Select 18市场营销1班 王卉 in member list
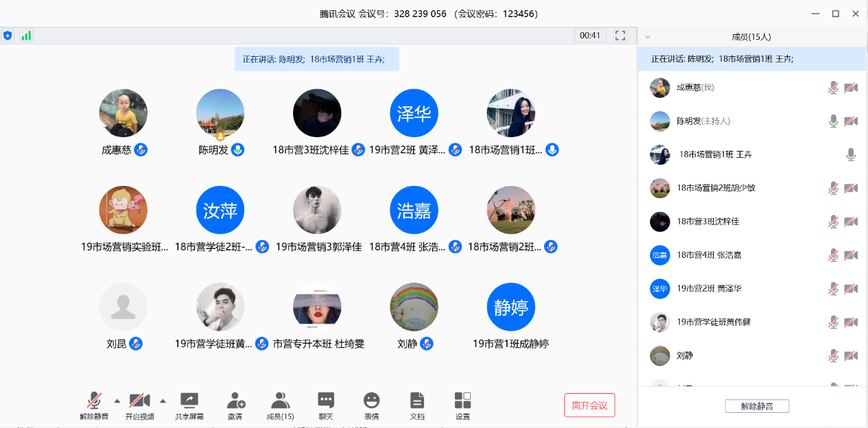Viewport: 868px width, 428px height. pyautogui.click(x=715, y=155)
